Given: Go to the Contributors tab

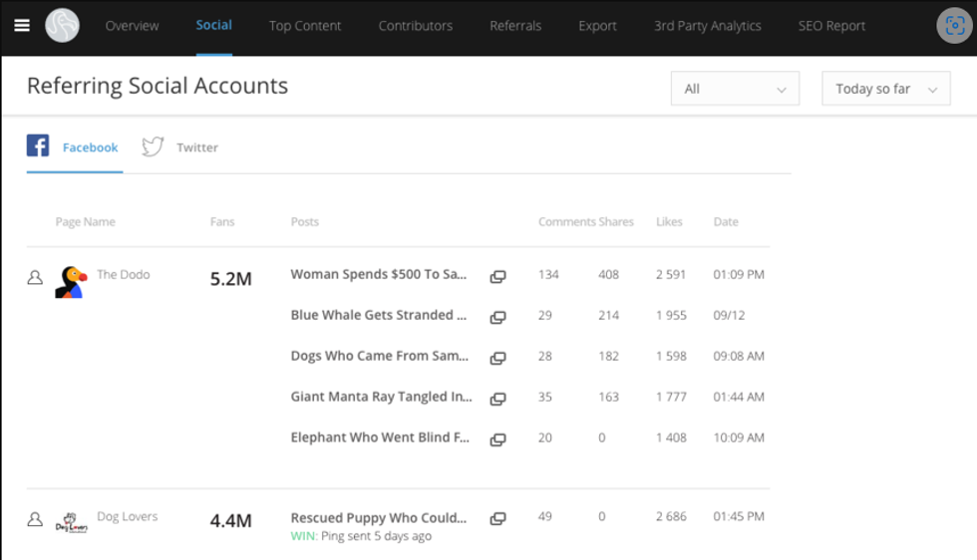Looking at the screenshot, I should point(415,26).
